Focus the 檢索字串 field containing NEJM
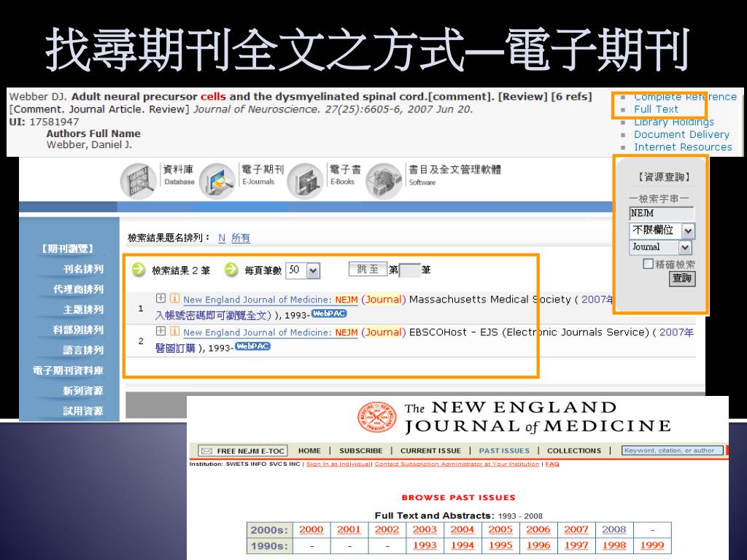 [662, 214]
